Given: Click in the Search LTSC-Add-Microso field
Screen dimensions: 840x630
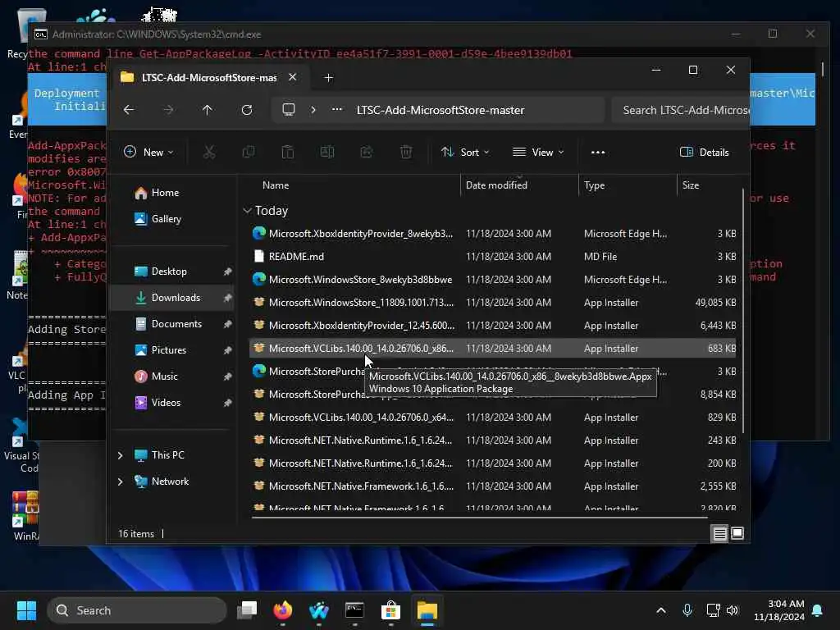Looking at the screenshot, I should coord(680,110).
